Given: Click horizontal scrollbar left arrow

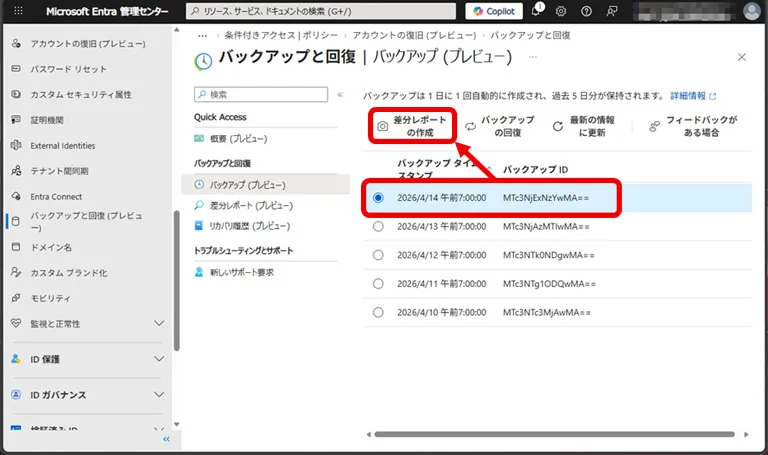Looking at the screenshot, I should [x=368, y=434].
